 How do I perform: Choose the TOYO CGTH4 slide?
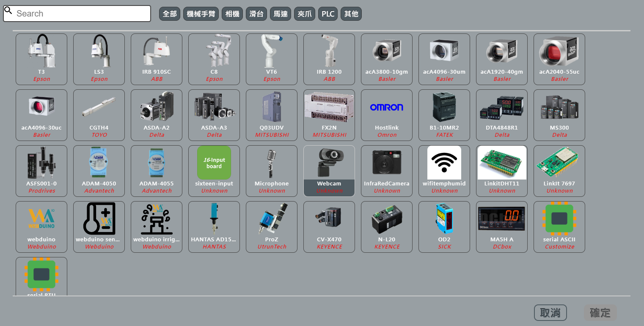coord(99,115)
